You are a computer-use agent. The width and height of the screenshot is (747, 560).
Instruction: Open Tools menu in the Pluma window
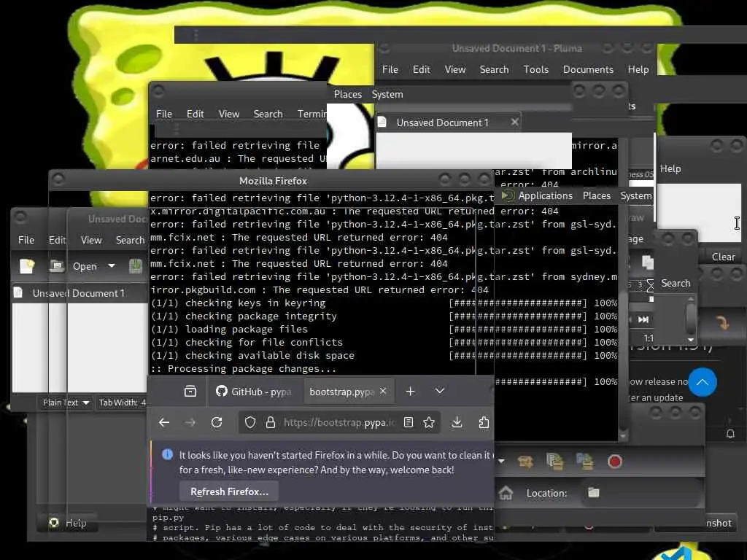tap(536, 69)
